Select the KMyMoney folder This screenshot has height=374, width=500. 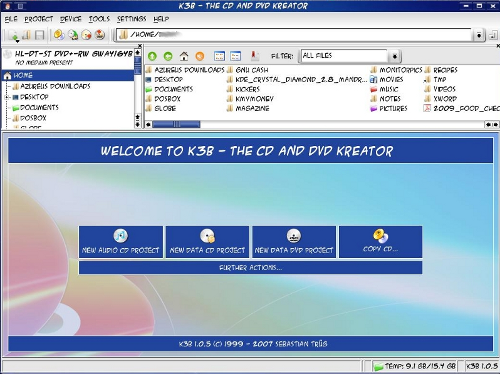pos(250,99)
